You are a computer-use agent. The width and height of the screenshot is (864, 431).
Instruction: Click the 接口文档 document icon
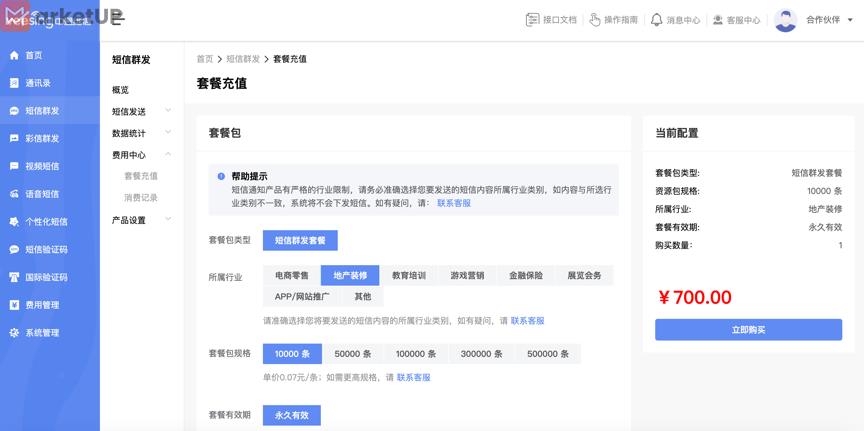tap(532, 20)
